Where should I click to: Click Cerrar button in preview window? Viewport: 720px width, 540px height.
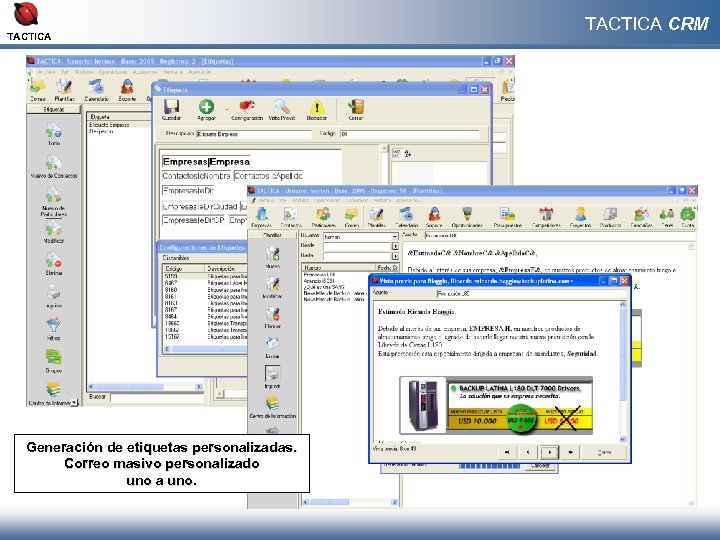[604, 452]
